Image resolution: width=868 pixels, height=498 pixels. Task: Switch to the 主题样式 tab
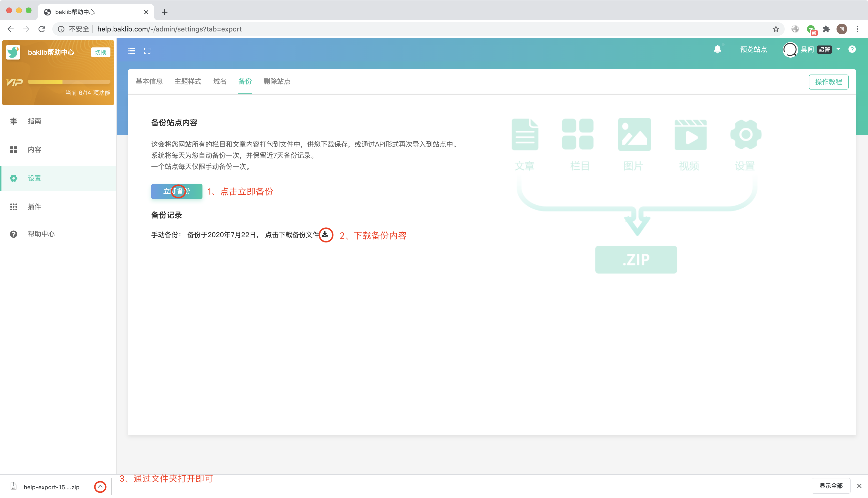[x=187, y=81]
